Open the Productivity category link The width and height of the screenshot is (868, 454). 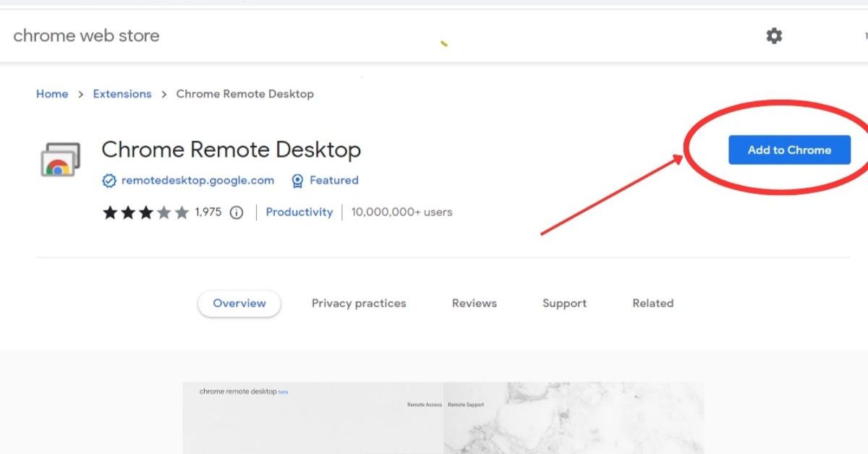click(299, 213)
